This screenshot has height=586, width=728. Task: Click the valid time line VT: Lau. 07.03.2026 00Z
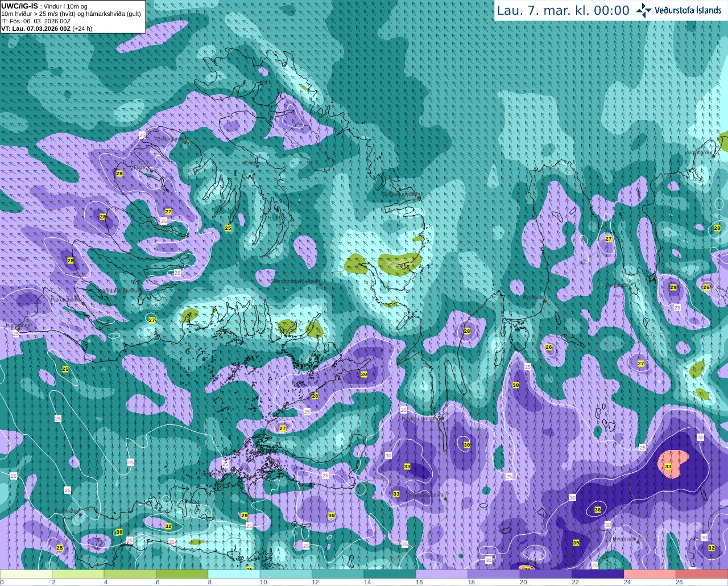tap(47, 28)
